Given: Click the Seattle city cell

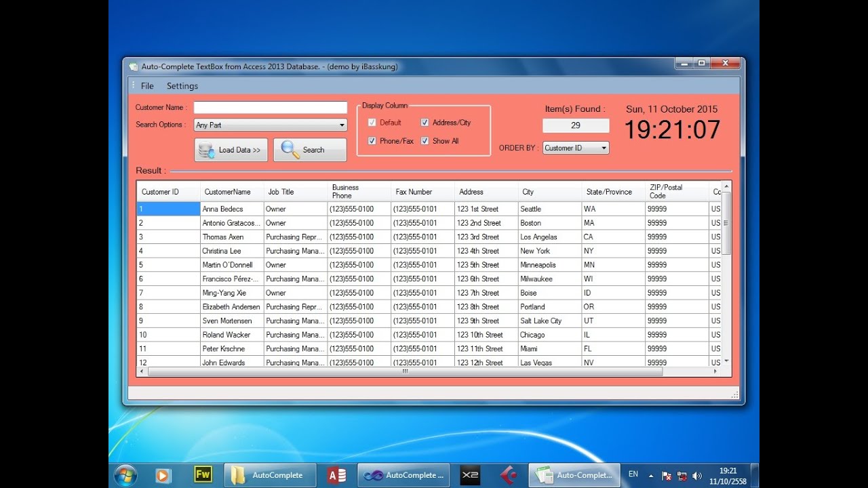Looking at the screenshot, I should pos(550,209).
